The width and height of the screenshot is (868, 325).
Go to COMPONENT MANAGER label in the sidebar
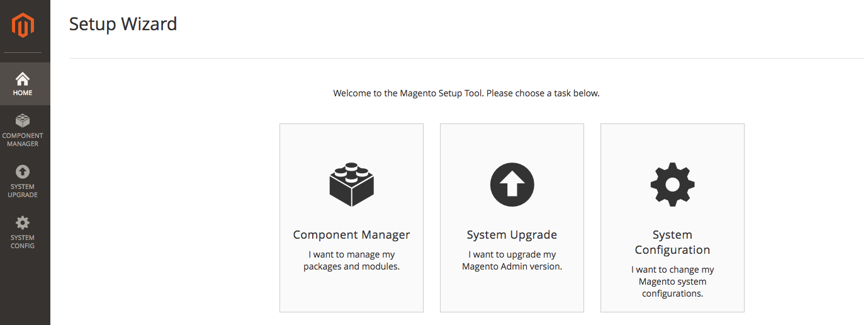click(x=23, y=140)
